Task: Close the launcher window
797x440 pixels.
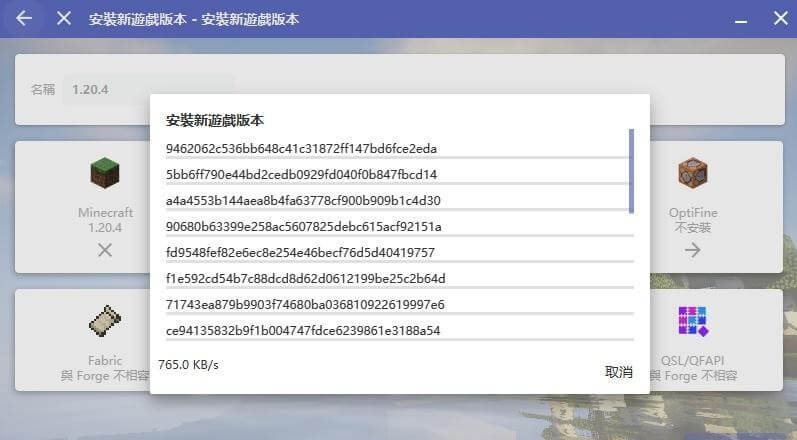Action: [781, 18]
